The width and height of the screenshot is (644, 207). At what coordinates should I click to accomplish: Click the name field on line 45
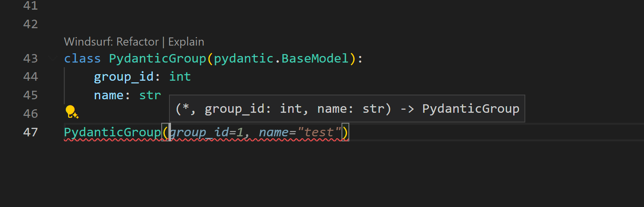pyautogui.click(x=109, y=95)
